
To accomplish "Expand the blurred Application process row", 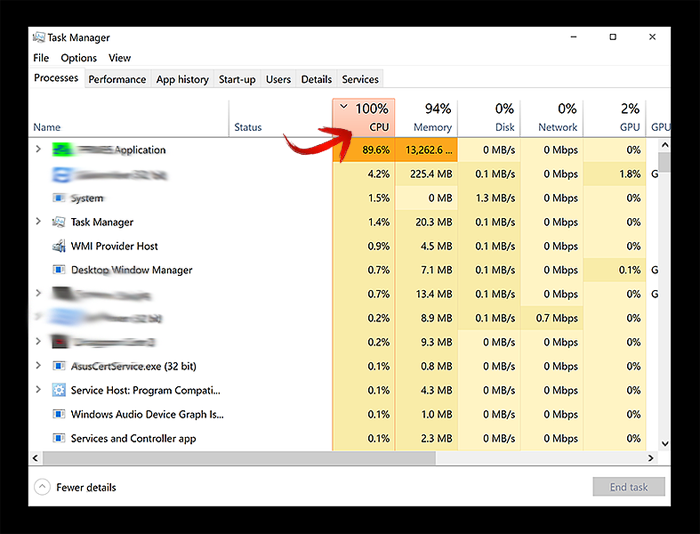I will pos(38,149).
